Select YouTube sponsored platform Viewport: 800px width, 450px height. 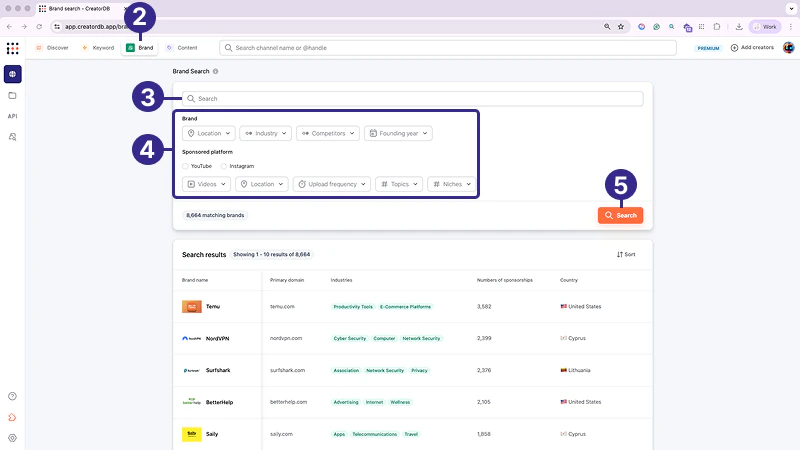coord(185,166)
